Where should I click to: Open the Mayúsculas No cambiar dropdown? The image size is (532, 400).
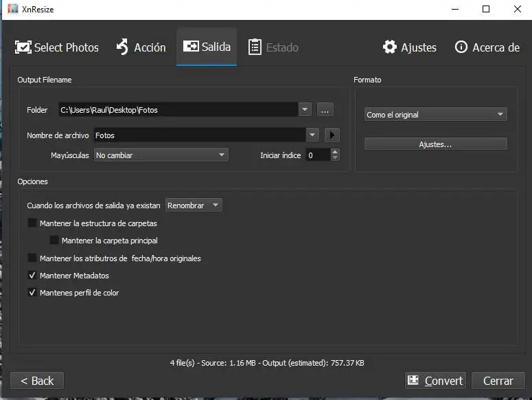coord(161,155)
